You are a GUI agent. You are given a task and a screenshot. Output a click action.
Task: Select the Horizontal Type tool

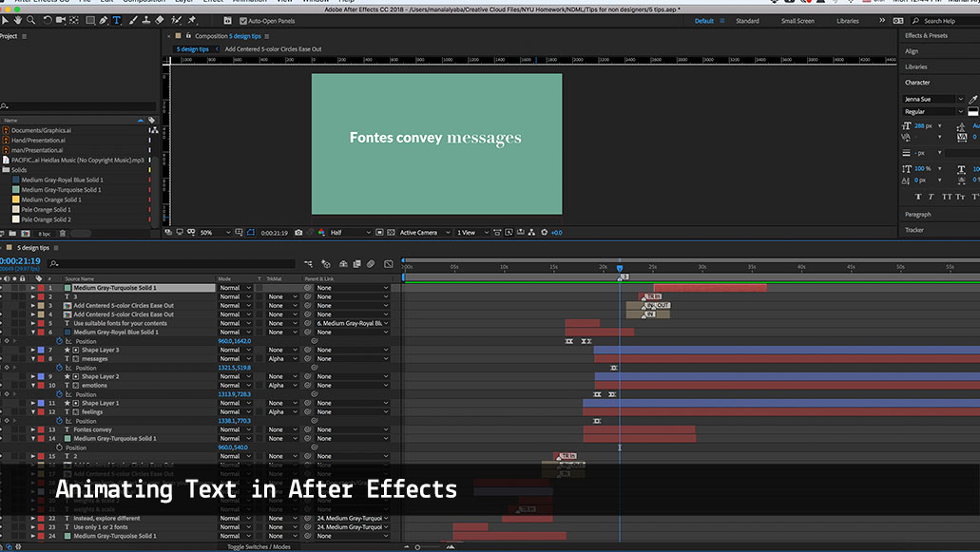[117, 20]
